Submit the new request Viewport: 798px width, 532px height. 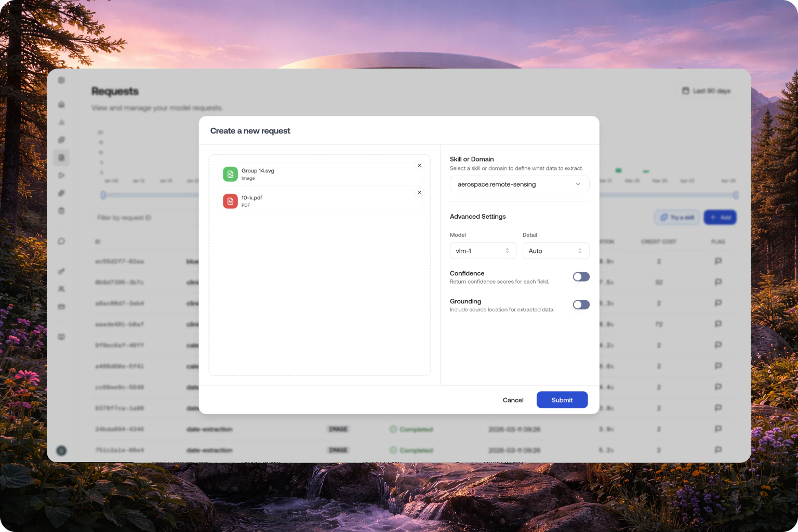click(x=562, y=400)
